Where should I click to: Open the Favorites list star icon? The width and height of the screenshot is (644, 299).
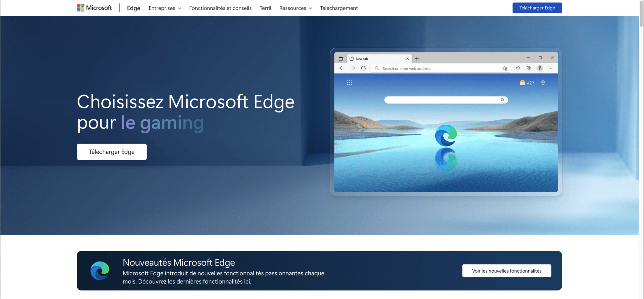(x=518, y=68)
